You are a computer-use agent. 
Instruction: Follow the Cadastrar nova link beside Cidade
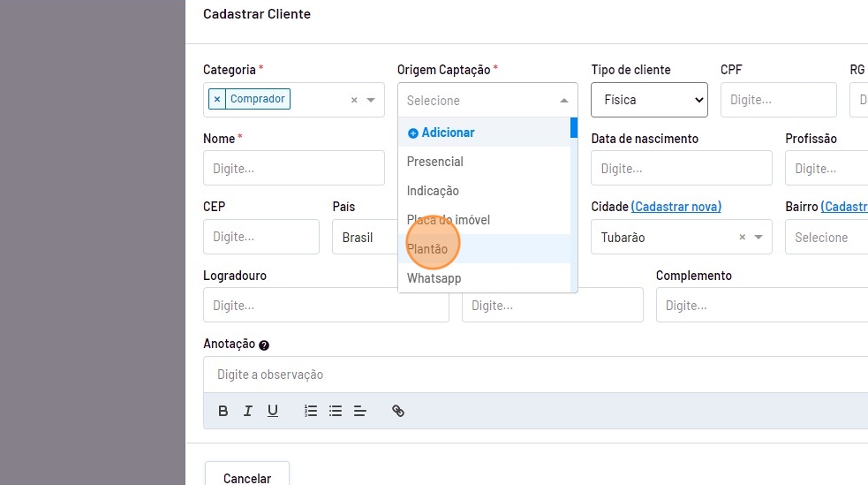[676, 207]
